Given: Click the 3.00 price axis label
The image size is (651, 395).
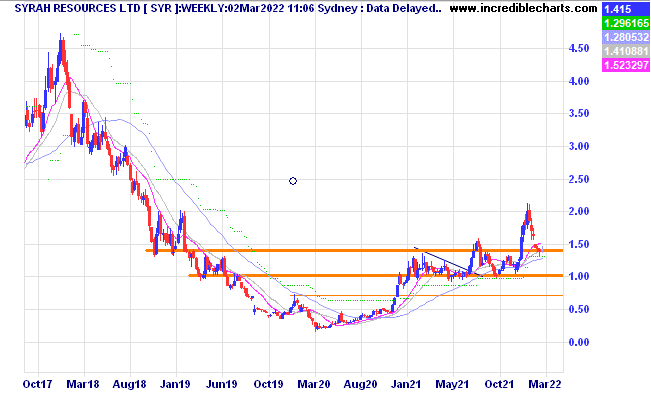Looking at the screenshot, I should (x=579, y=147).
